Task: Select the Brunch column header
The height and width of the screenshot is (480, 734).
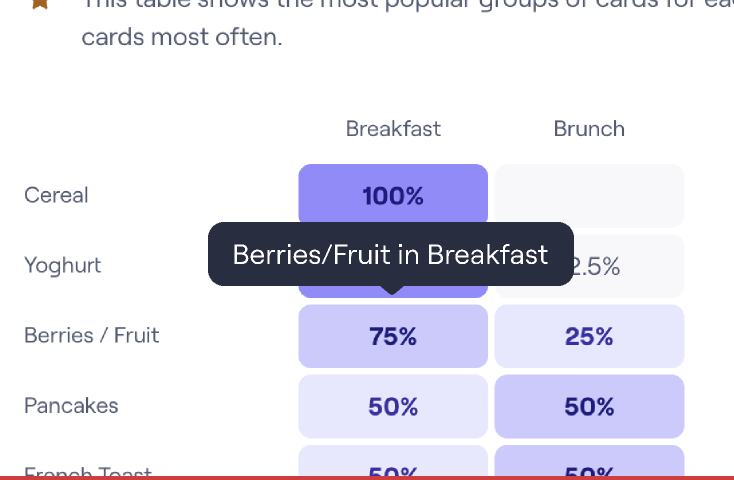Action: pos(589,129)
